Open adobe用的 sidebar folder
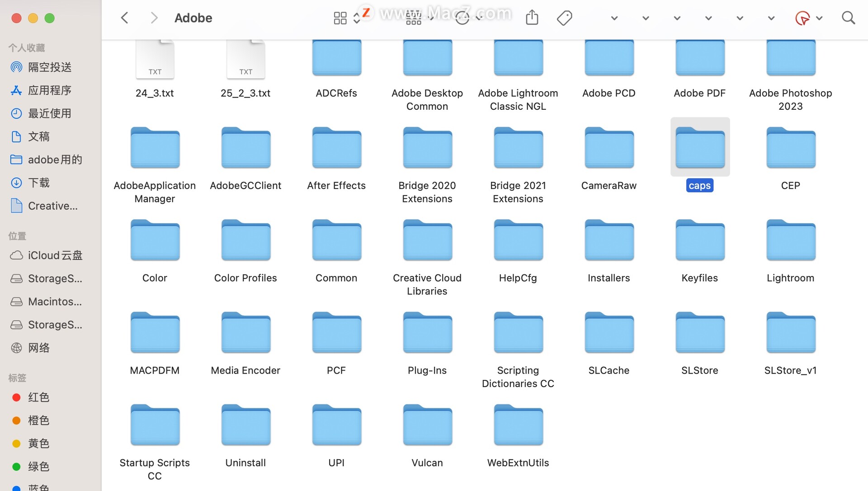This screenshot has width=868, height=491. [55, 159]
